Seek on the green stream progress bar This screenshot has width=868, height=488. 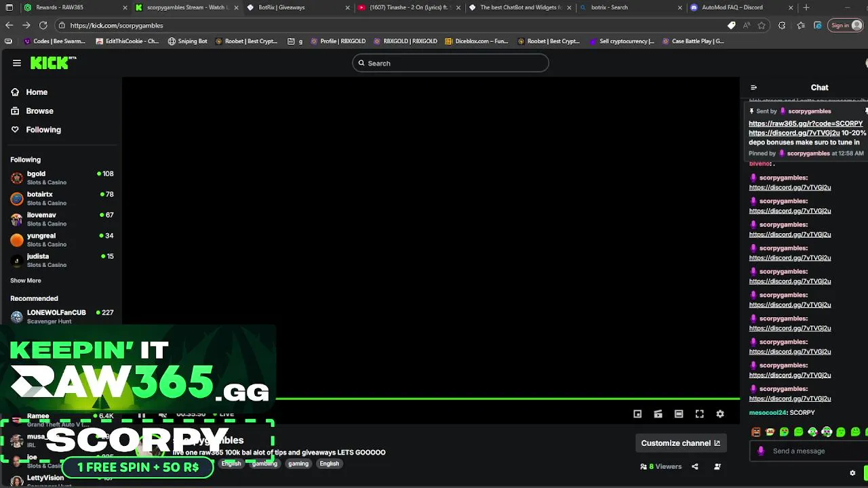pos(507,399)
